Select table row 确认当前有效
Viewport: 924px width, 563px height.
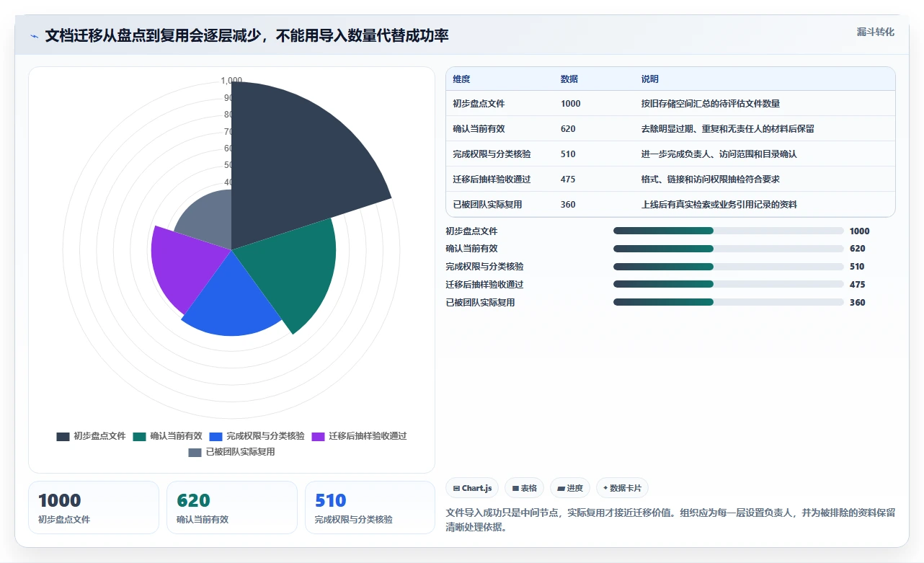coord(670,129)
